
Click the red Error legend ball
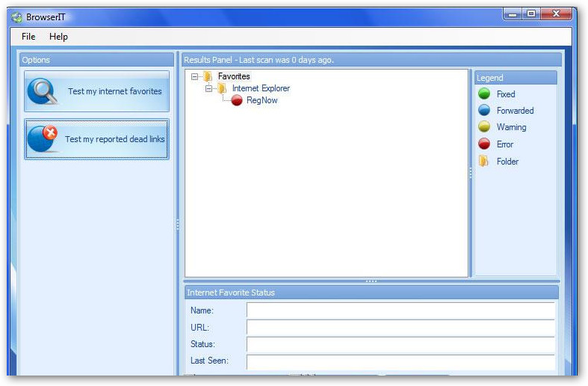(x=484, y=144)
